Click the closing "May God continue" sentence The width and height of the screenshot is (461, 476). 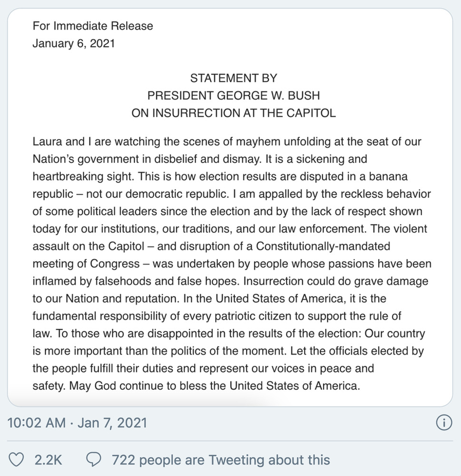click(214, 386)
